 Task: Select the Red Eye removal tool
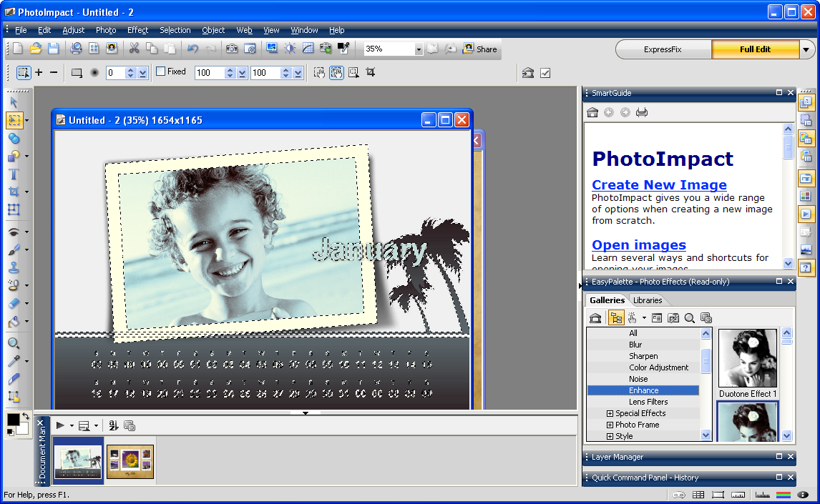click(14, 232)
